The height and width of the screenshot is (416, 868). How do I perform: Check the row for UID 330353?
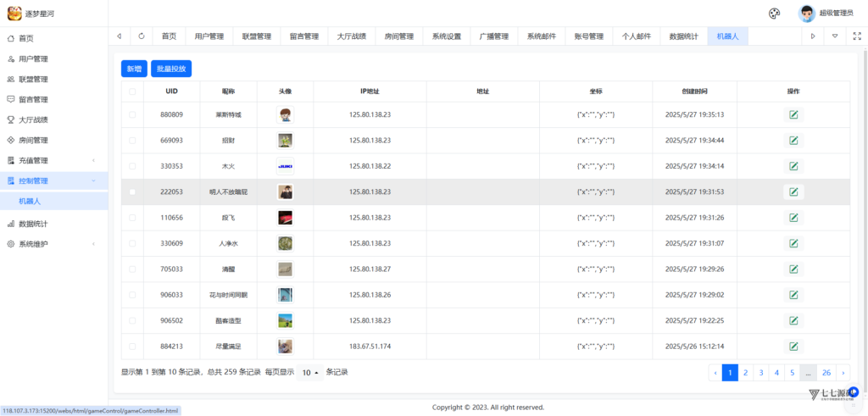pos(132,166)
